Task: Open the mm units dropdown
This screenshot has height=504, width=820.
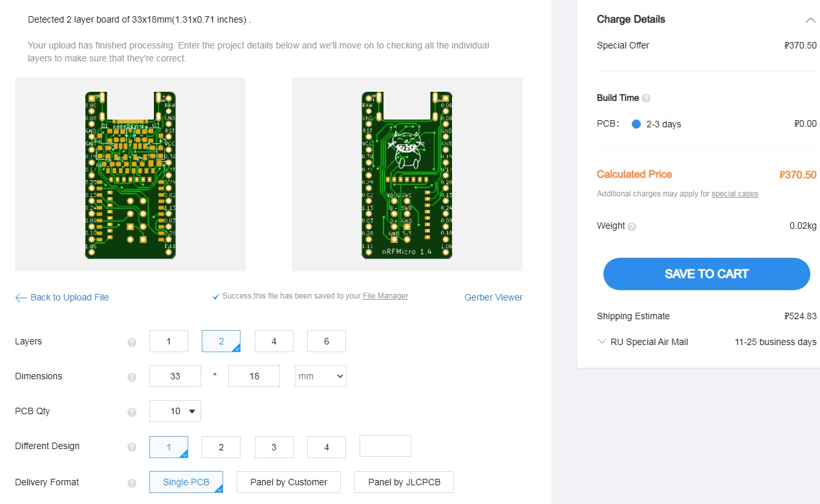Action: pos(320,376)
